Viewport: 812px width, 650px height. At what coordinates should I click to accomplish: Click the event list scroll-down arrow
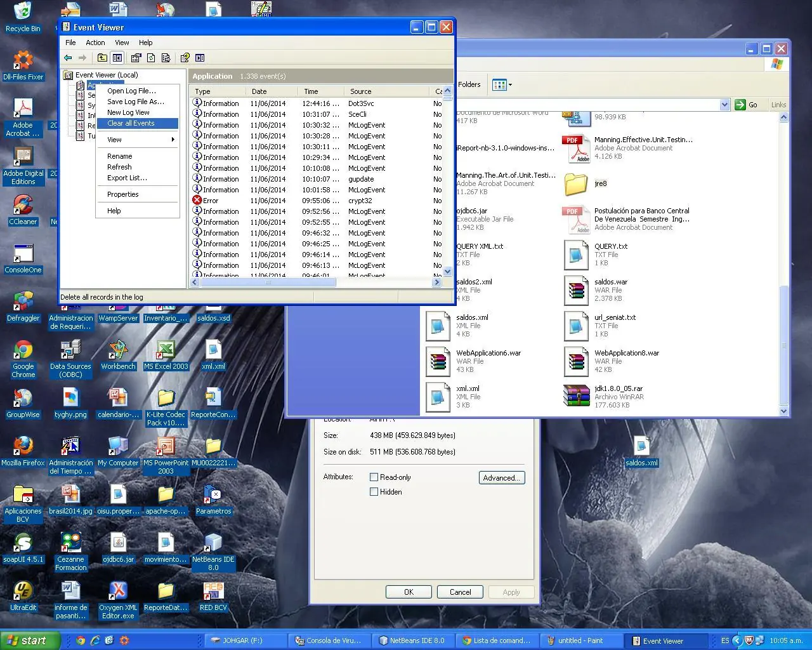pyautogui.click(x=448, y=272)
